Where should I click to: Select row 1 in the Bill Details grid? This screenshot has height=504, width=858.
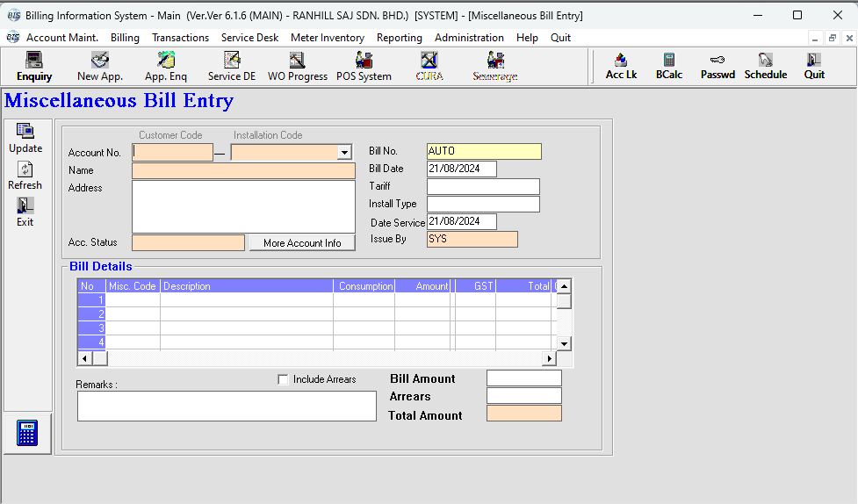[317, 300]
